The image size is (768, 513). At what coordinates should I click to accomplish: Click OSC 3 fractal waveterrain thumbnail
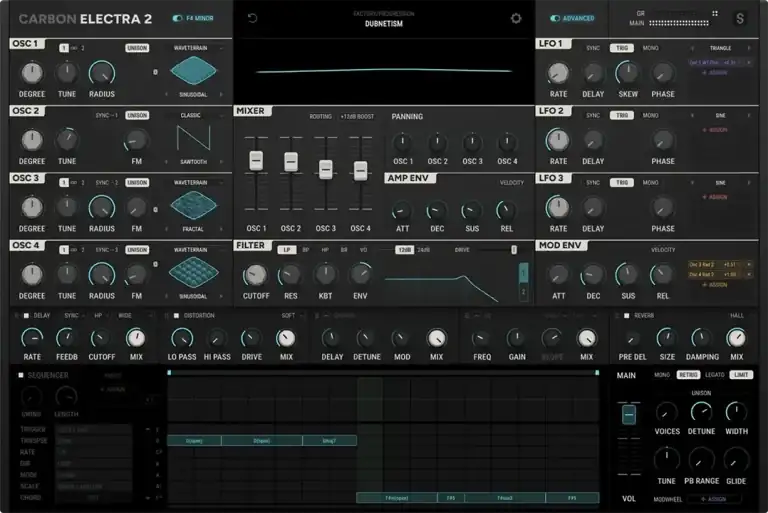point(193,205)
